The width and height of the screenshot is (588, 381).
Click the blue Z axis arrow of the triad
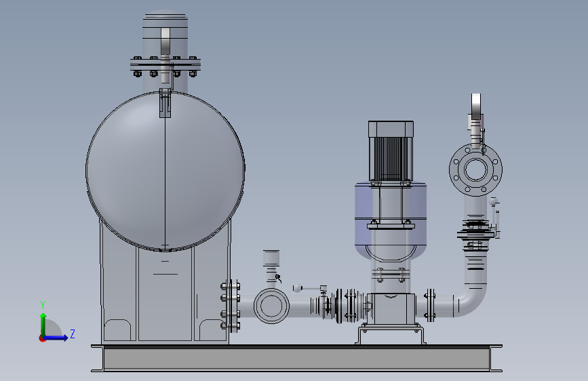(56, 338)
